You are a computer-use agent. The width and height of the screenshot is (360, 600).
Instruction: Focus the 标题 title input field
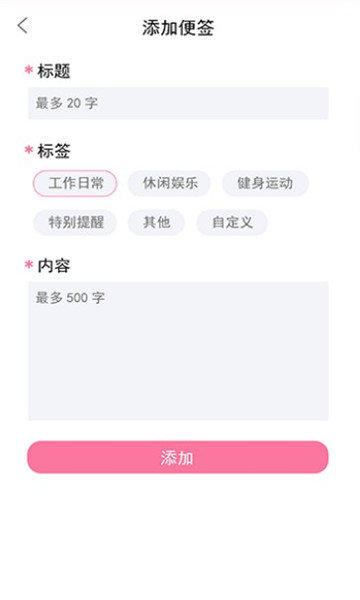[x=178, y=103]
